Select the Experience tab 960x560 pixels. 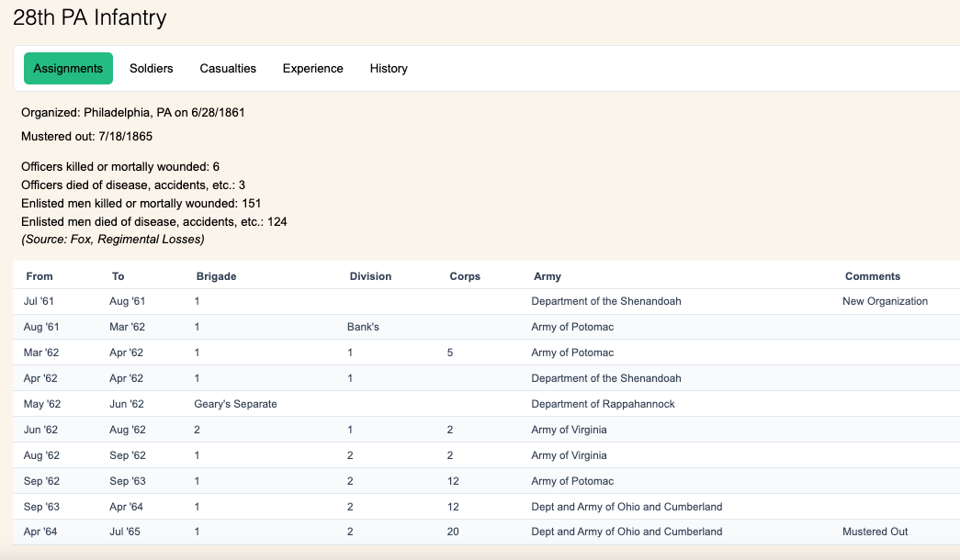click(312, 69)
